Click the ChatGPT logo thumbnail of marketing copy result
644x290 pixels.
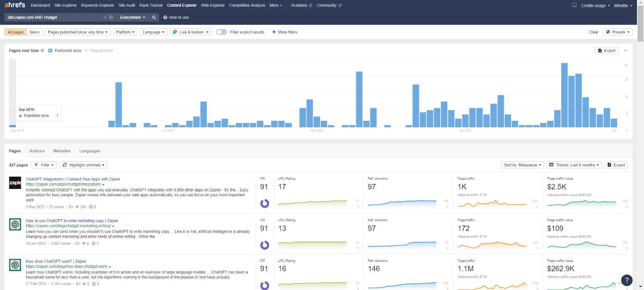15,224
